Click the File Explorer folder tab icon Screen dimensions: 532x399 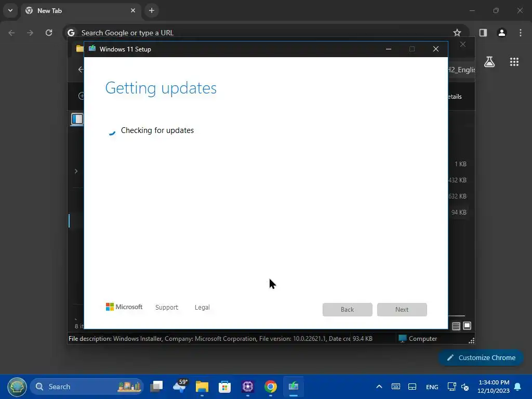coord(80,48)
